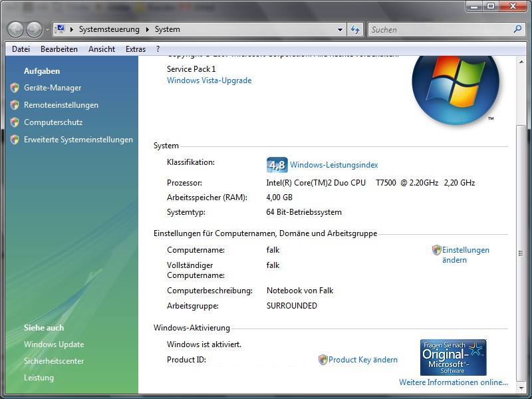
Task: Click the RAM value 4,00 GB
Action: (x=279, y=198)
